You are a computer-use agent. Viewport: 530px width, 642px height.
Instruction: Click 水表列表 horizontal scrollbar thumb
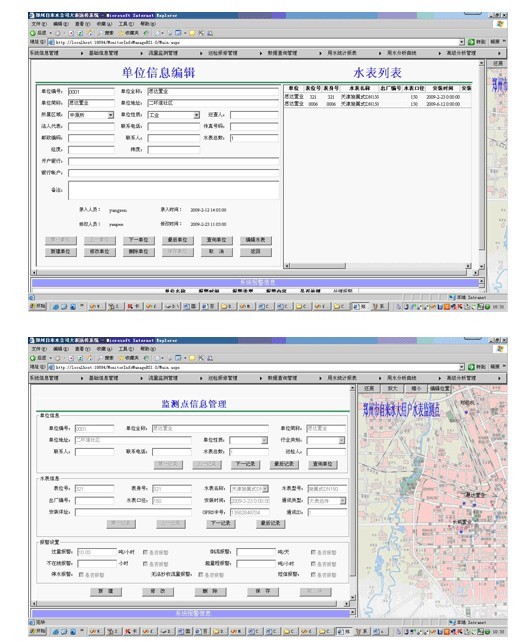(x=318, y=266)
